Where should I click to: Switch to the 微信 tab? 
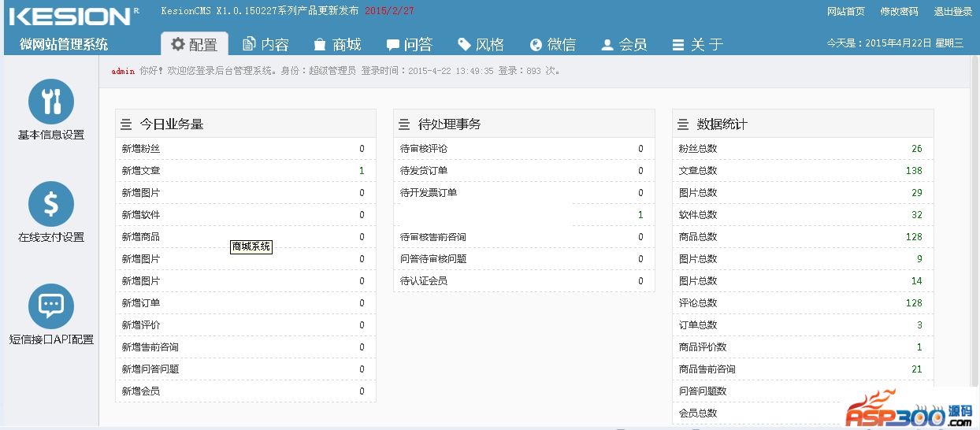(x=552, y=45)
